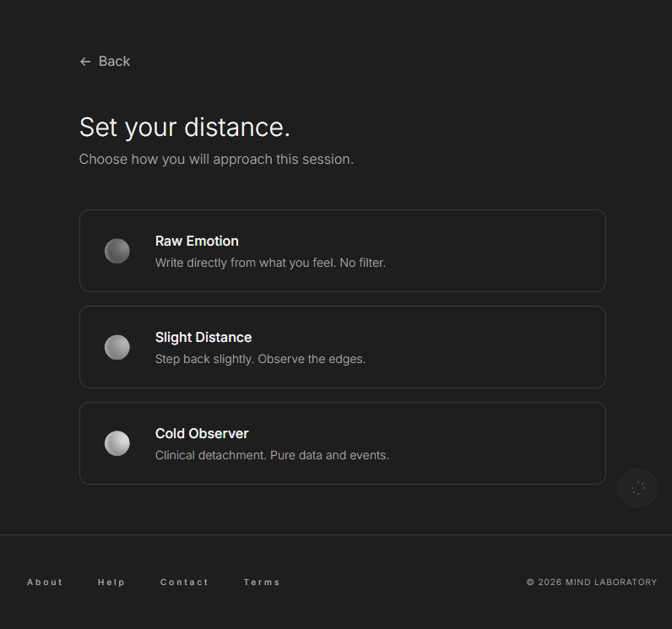Click the dark sphere beside Raw Emotion
Screen dimensions: 672x629
tap(117, 251)
